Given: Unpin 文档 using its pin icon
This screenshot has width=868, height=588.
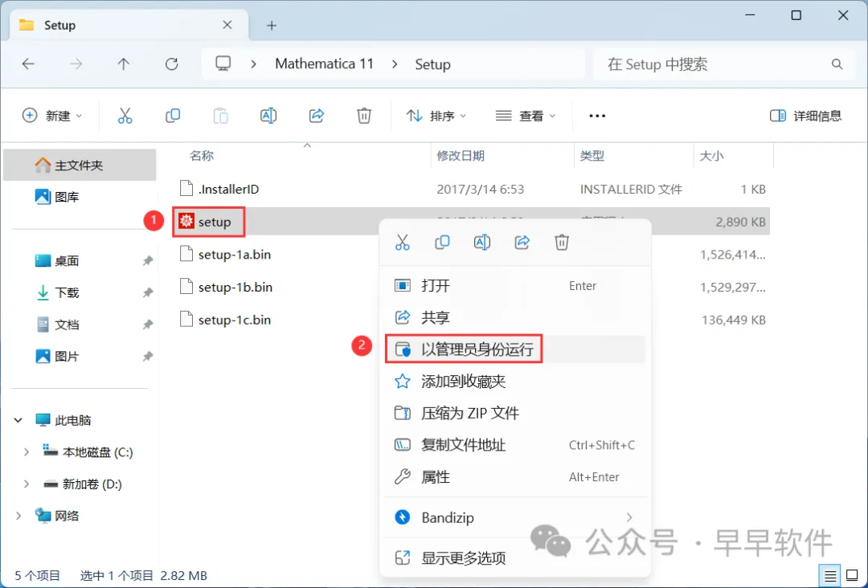Looking at the screenshot, I should coord(147,325).
